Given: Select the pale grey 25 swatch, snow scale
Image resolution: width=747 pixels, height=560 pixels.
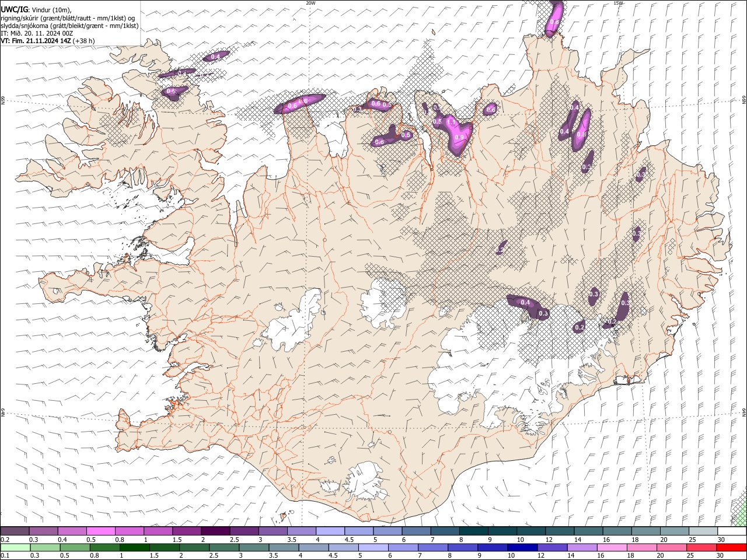Looking at the screenshot, I should click(703, 531).
